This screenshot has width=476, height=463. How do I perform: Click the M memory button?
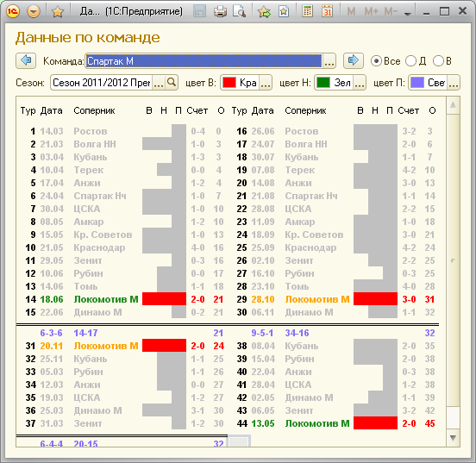pyautogui.click(x=351, y=11)
